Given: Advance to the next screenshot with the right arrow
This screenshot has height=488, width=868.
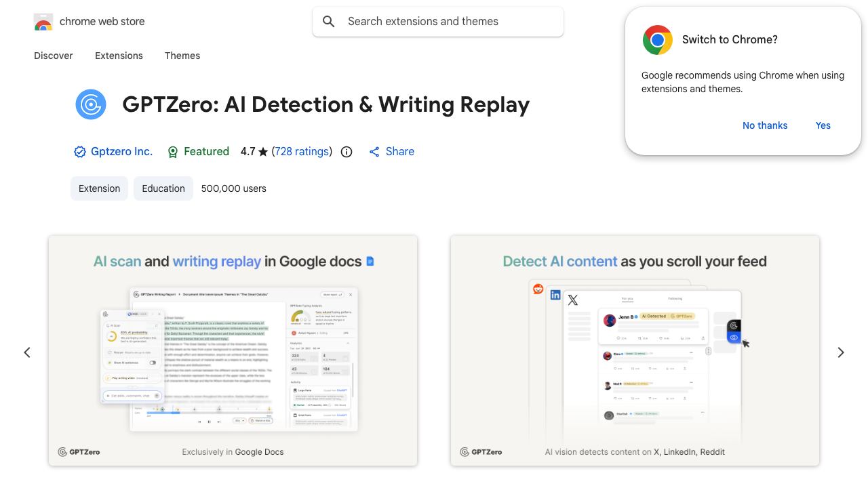Looking at the screenshot, I should coord(841,352).
